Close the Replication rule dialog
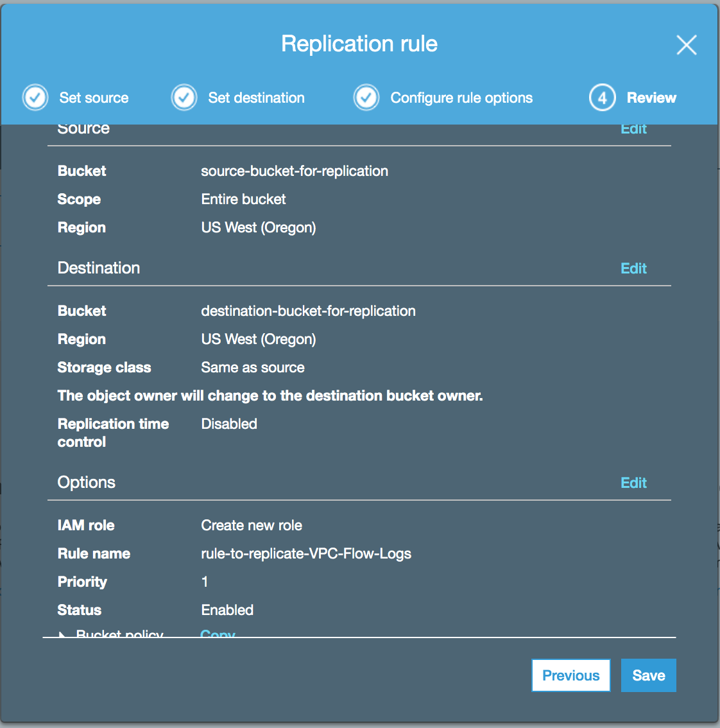 [686, 45]
